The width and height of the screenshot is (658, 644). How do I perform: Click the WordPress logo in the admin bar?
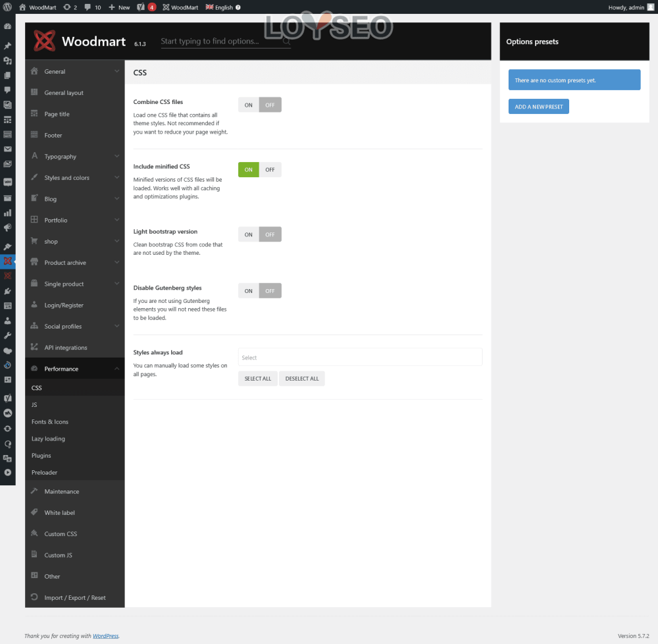7,7
